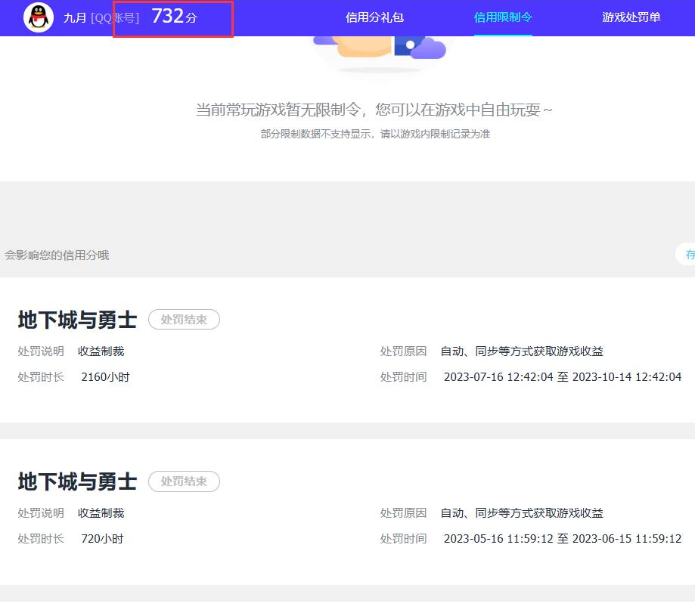Viewport: 695px width, 616px height.
Task: Click the partially visible 存 button on right edge
Action: [x=688, y=255]
